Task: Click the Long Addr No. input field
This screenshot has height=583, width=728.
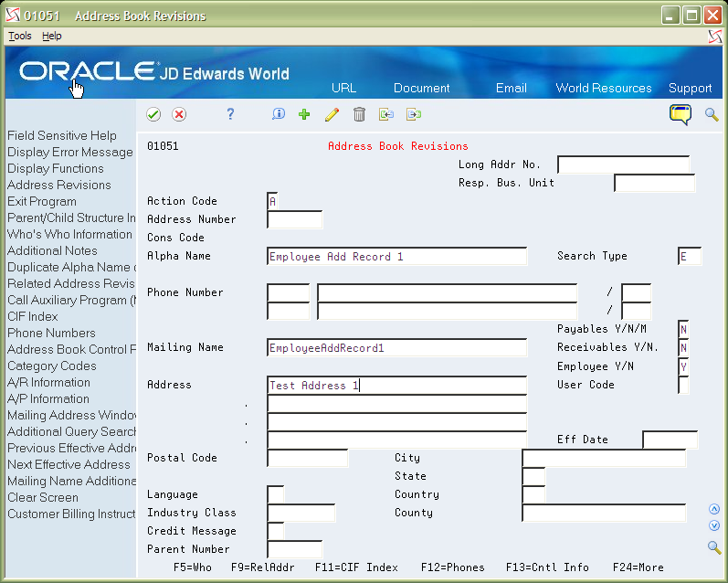Action: (x=623, y=164)
